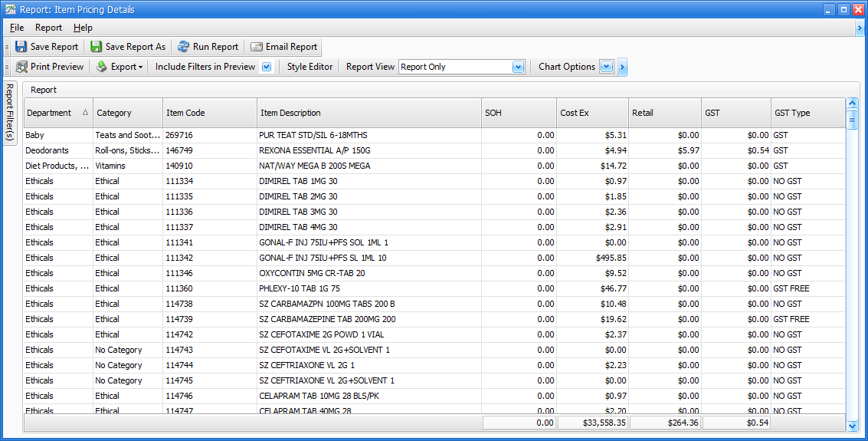Sort by the Cost Ex column header
This screenshot has height=441, width=868.
click(591, 113)
